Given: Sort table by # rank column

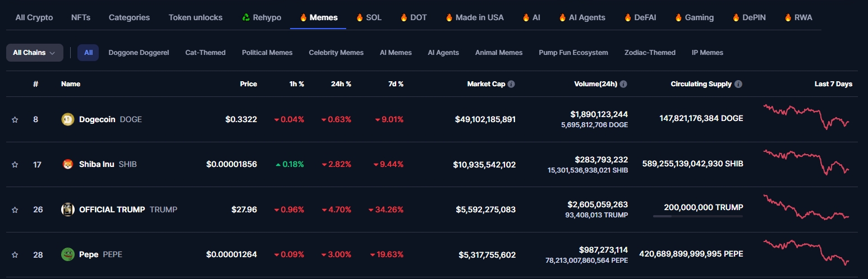Looking at the screenshot, I should coord(35,84).
